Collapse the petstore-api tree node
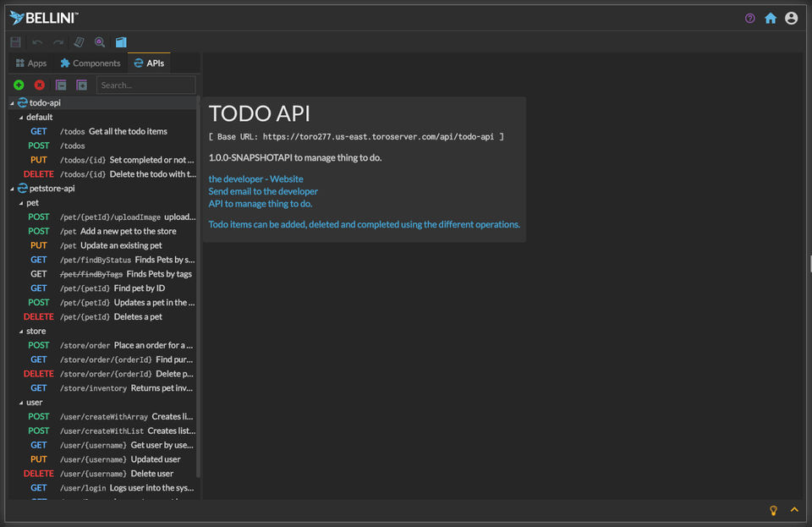This screenshot has width=812, height=527. point(13,189)
